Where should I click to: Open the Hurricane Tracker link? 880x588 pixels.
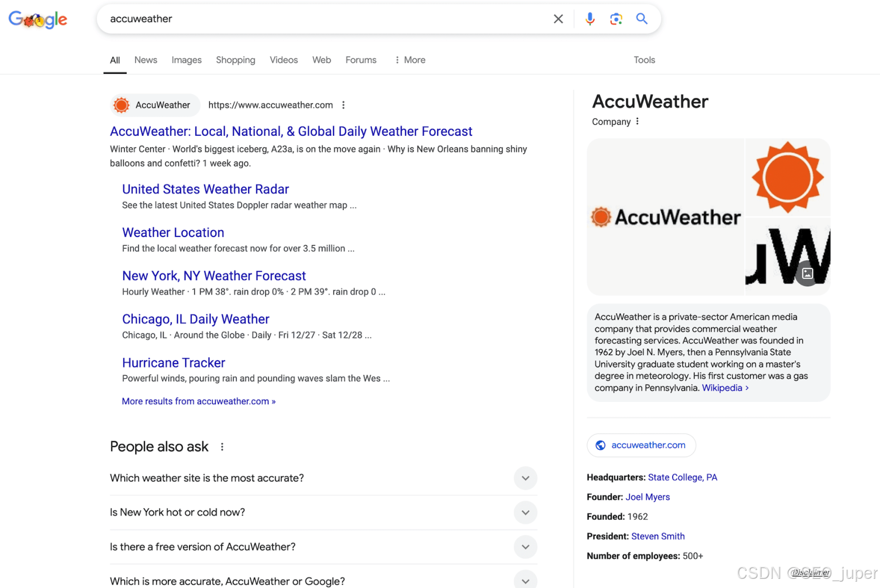pos(174,362)
